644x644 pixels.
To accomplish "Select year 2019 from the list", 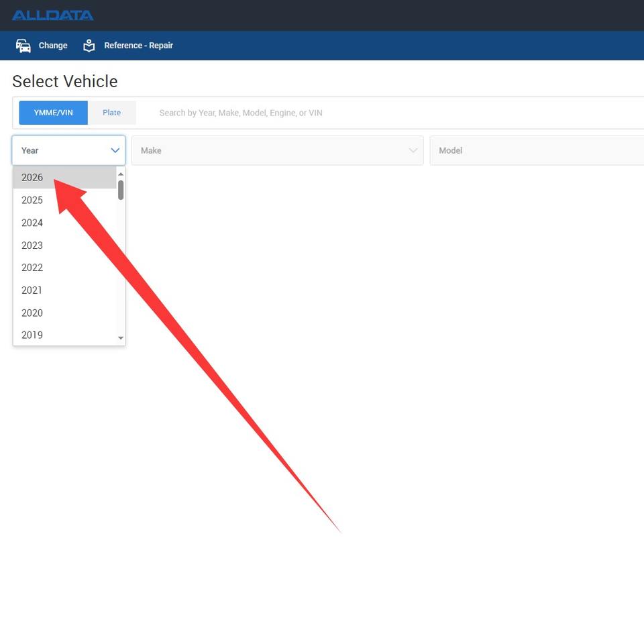I will [x=64, y=335].
